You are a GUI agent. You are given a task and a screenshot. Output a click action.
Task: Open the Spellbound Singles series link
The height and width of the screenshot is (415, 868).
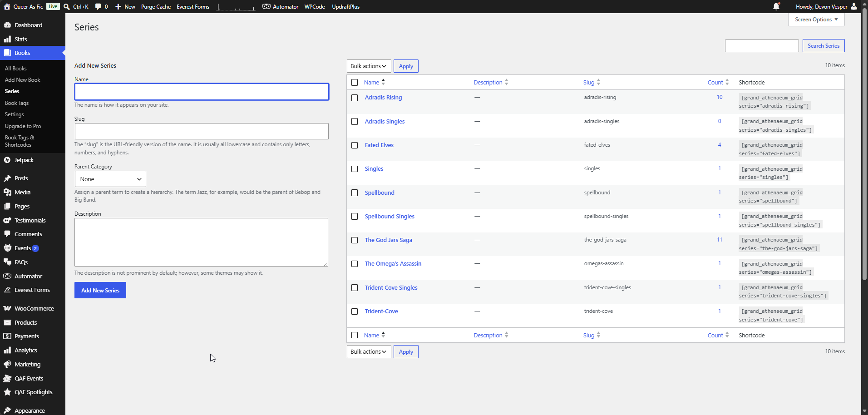[390, 216]
